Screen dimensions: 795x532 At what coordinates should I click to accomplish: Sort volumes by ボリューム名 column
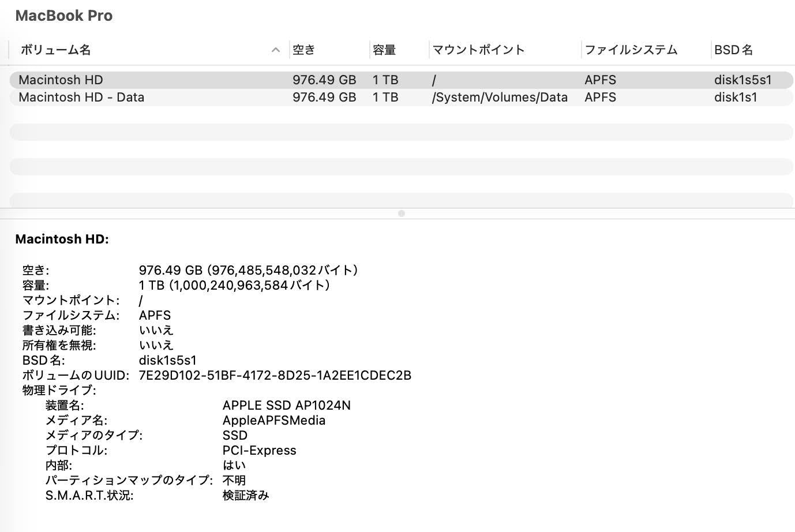56,50
